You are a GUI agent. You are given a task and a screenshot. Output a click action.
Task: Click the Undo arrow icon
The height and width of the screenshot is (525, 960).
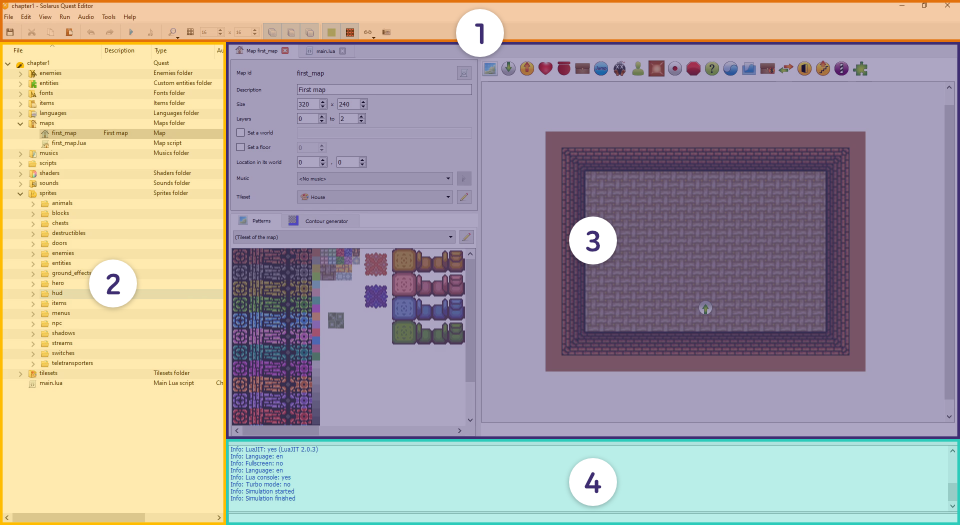(x=91, y=32)
